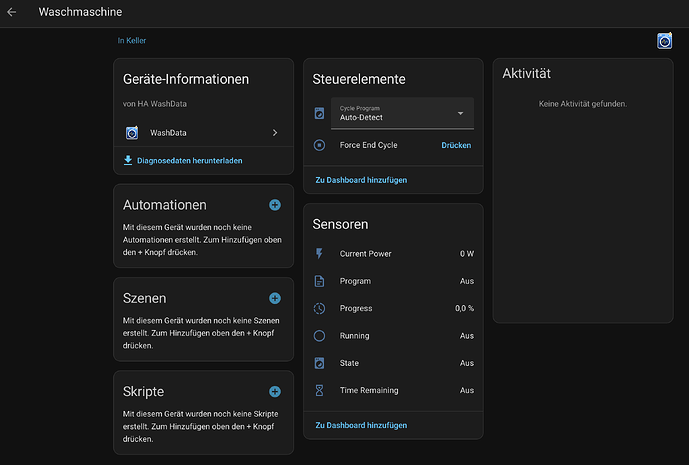This screenshot has height=465, width=689.
Task: Open the State sensor label
Action: tap(349, 363)
